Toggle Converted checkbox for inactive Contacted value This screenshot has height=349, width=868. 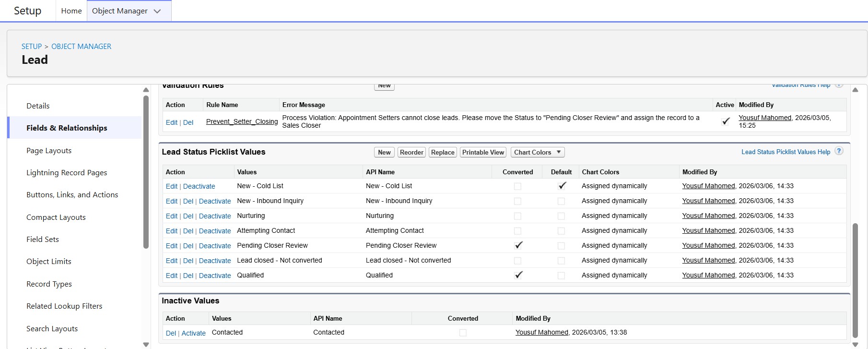tap(463, 333)
